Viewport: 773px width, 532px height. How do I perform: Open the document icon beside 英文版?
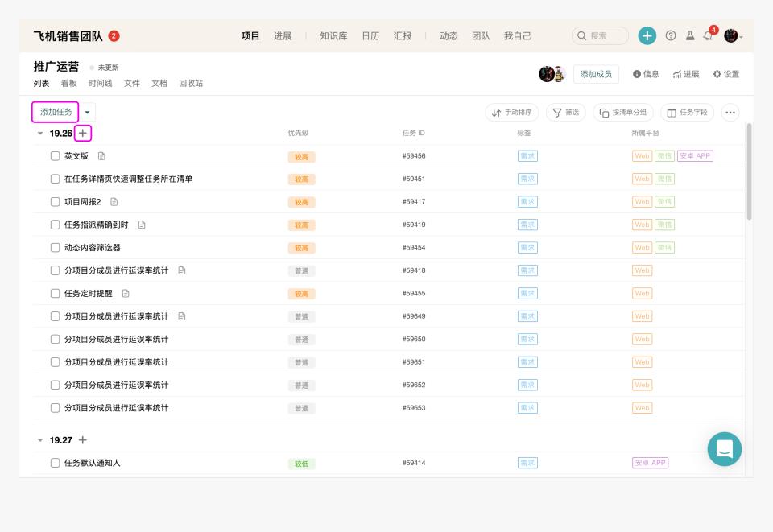(101, 156)
